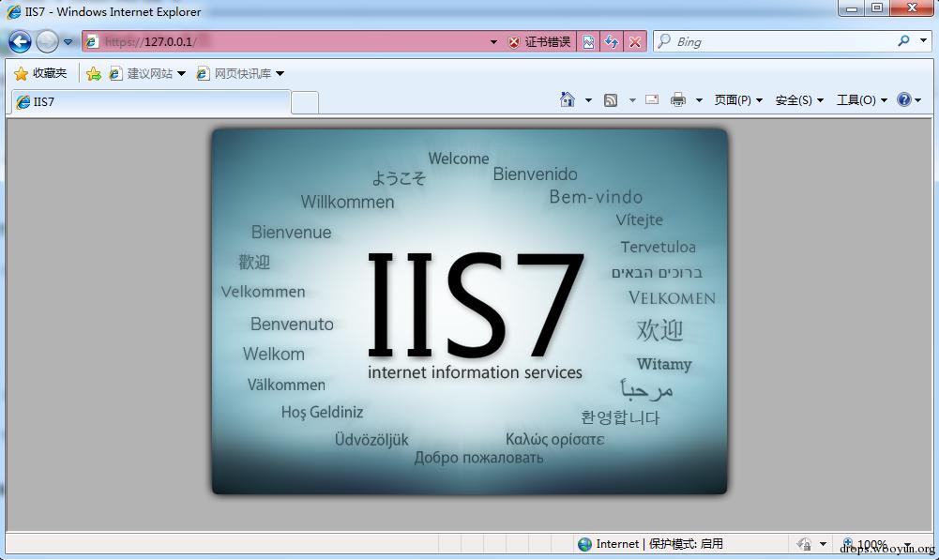This screenshot has height=560, width=939.
Task: Click the greyed-out Forward arrow button
Action: pyautogui.click(x=47, y=42)
